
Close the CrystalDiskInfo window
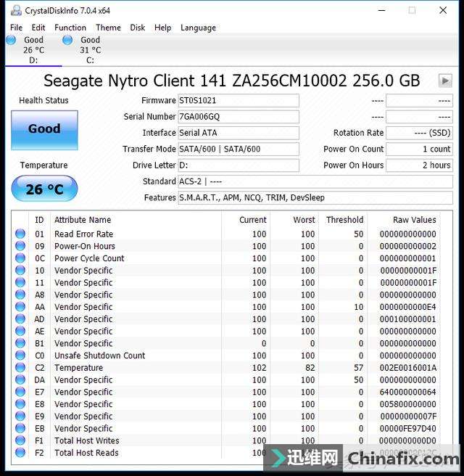443,11
